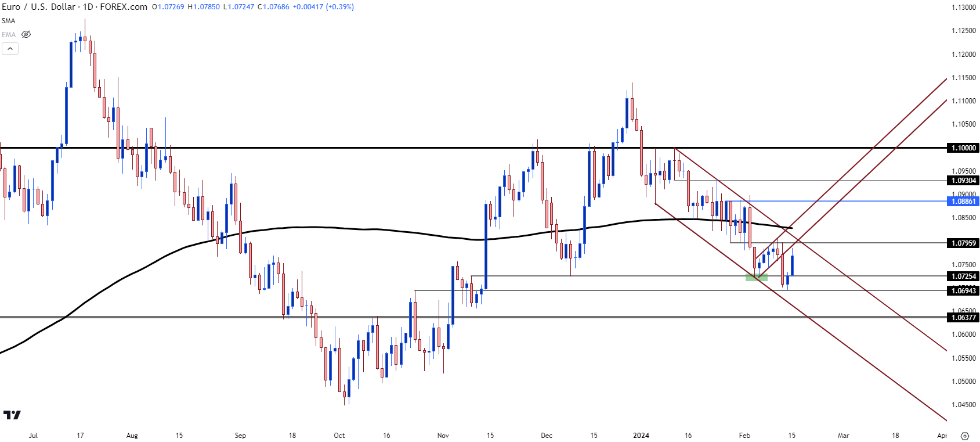
Task: Click the +0.00417 (+0.39%) change value
Action: 323,7
